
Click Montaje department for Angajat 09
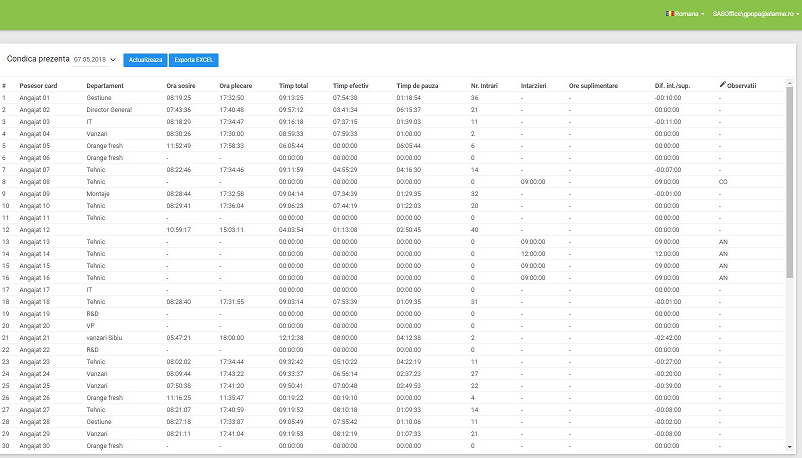(98, 194)
